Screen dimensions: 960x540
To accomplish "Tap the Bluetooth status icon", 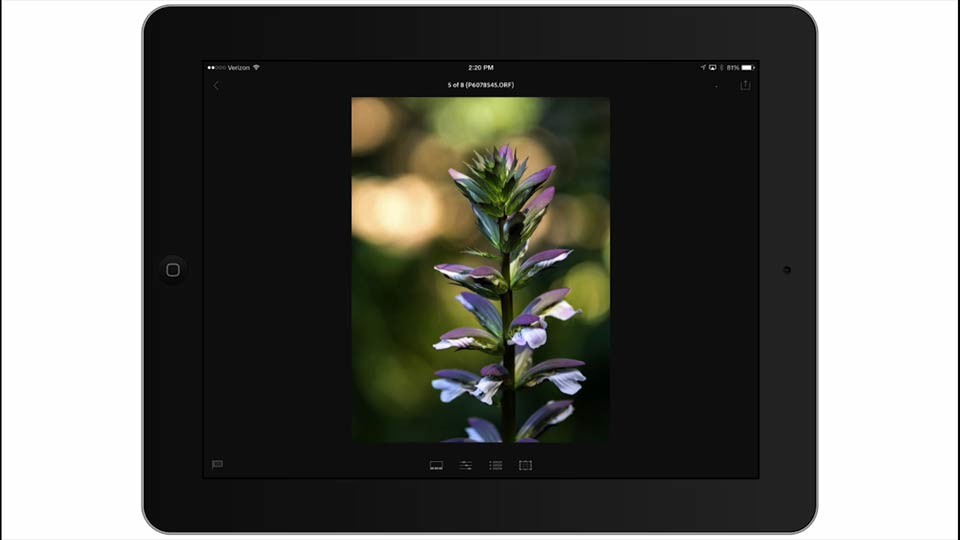I will pos(721,68).
